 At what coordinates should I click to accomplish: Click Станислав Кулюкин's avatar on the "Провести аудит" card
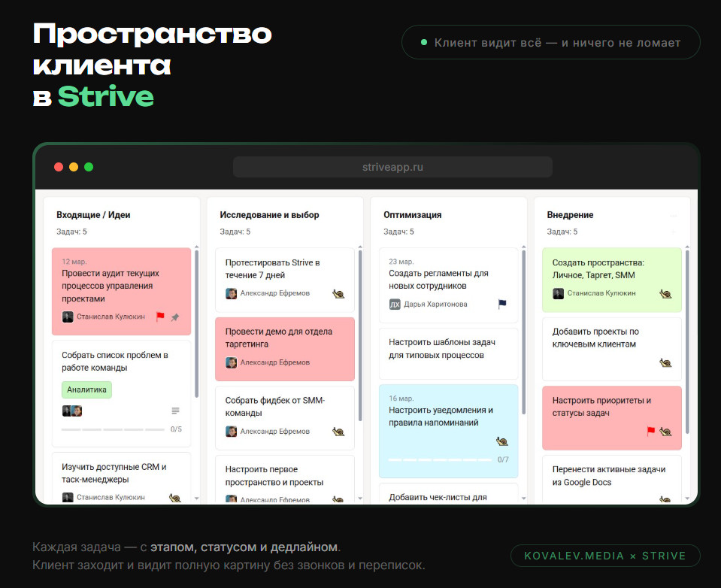point(68,317)
